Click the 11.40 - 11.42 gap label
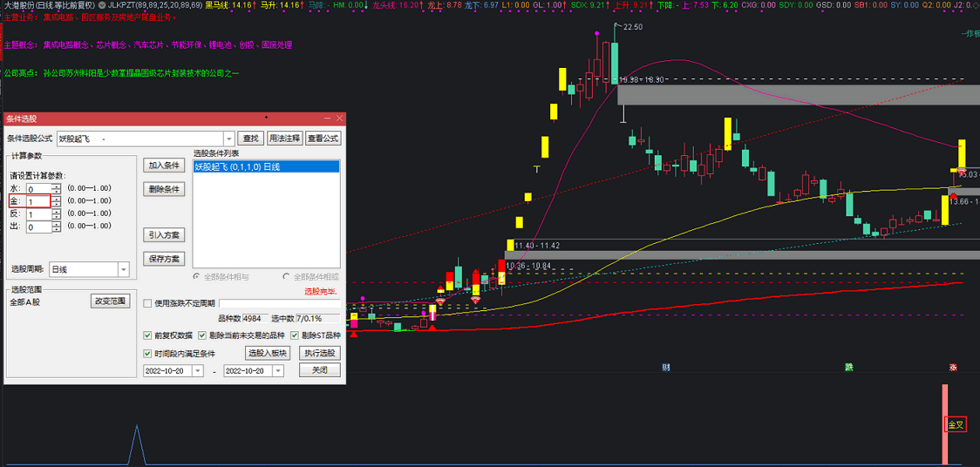 (x=537, y=246)
